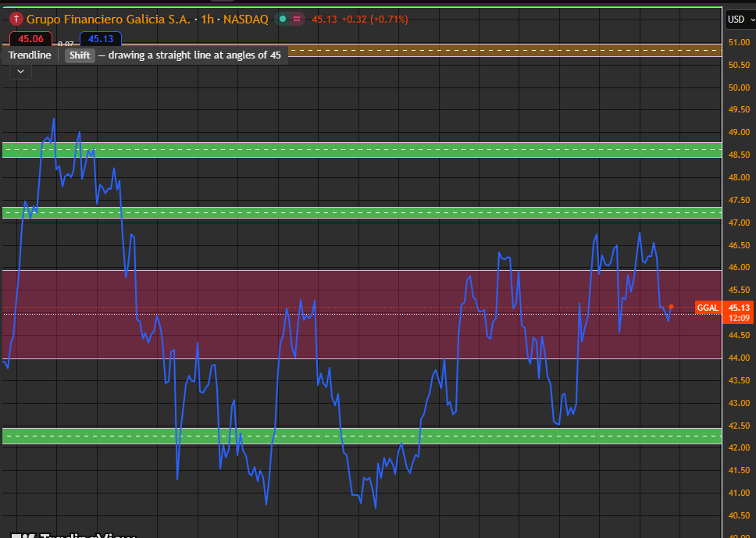Click the 47.00 price scale label
This screenshot has width=756, height=538.
[739, 223]
